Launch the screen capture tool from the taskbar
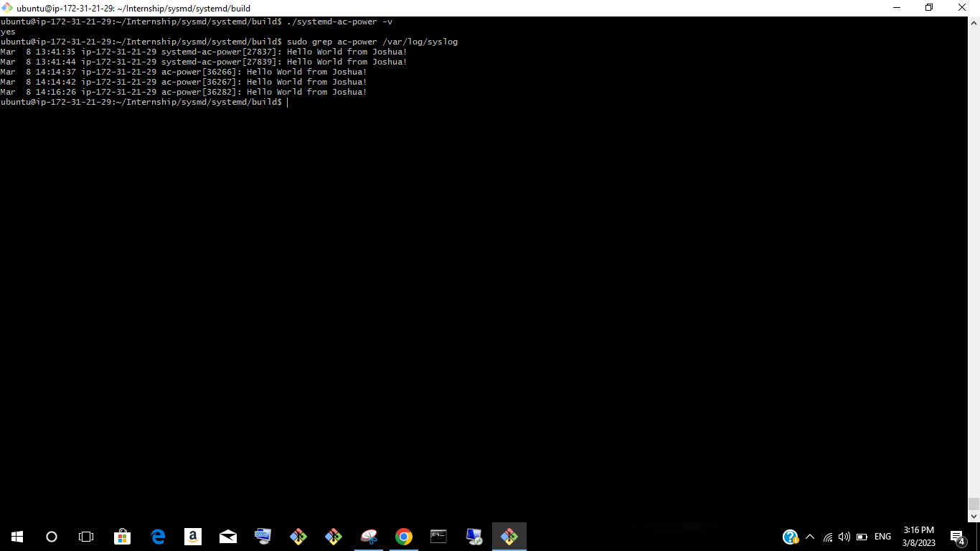 pyautogui.click(x=368, y=536)
